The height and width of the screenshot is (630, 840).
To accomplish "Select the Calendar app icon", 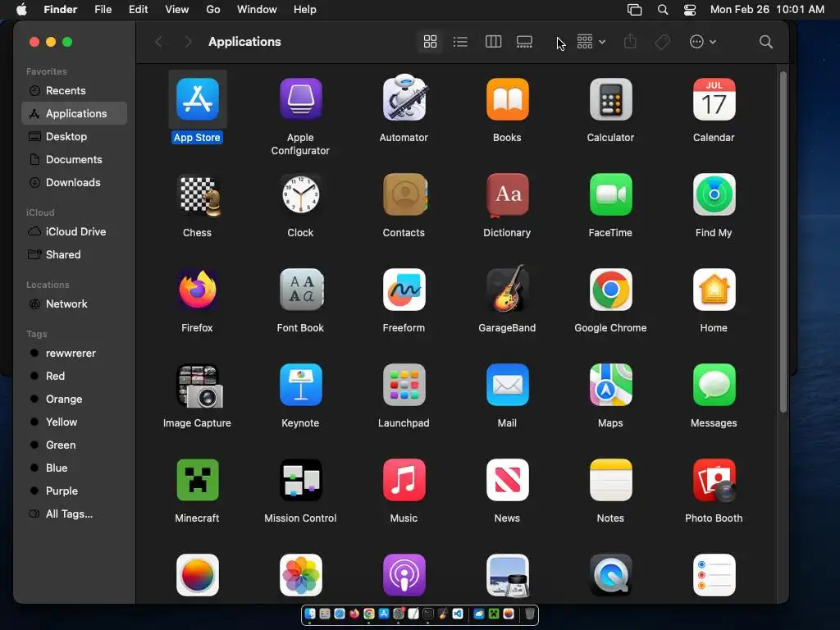I will tap(714, 99).
